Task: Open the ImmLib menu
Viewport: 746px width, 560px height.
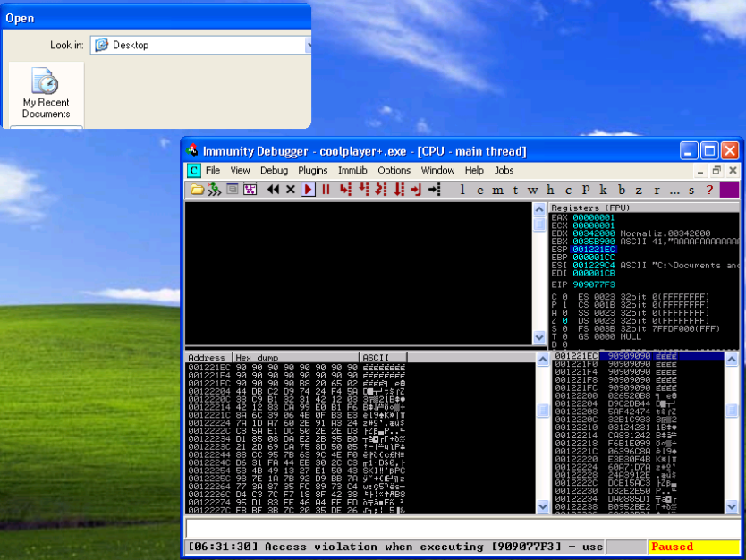Action: (352, 170)
